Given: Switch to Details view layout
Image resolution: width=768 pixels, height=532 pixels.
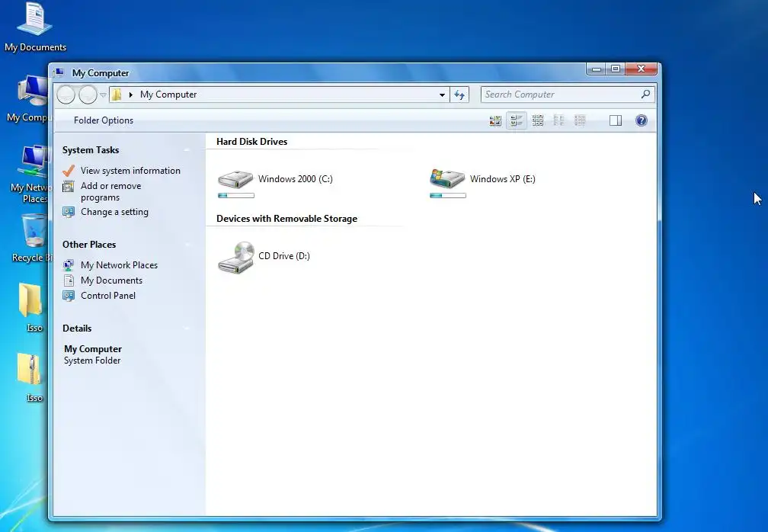Looking at the screenshot, I should click(580, 120).
